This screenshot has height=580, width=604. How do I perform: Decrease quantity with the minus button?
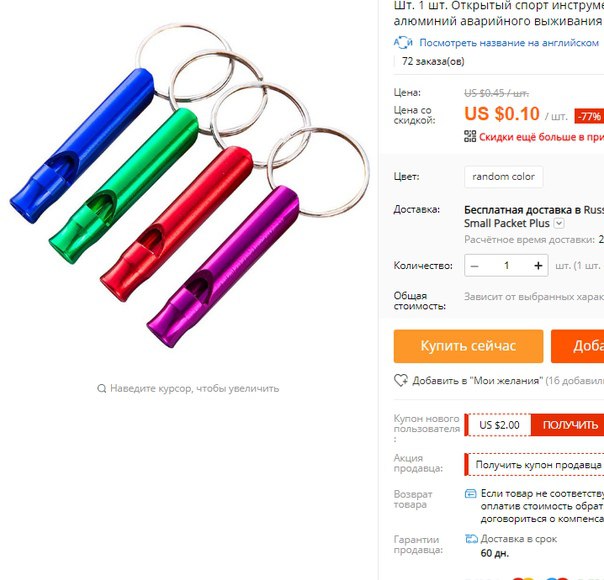click(x=475, y=266)
